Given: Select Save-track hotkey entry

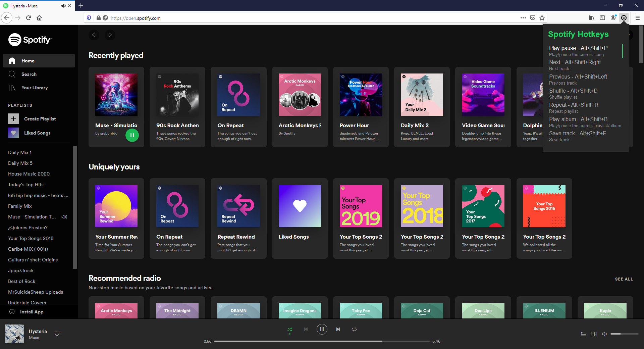Looking at the screenshot, I should point(585,136).
